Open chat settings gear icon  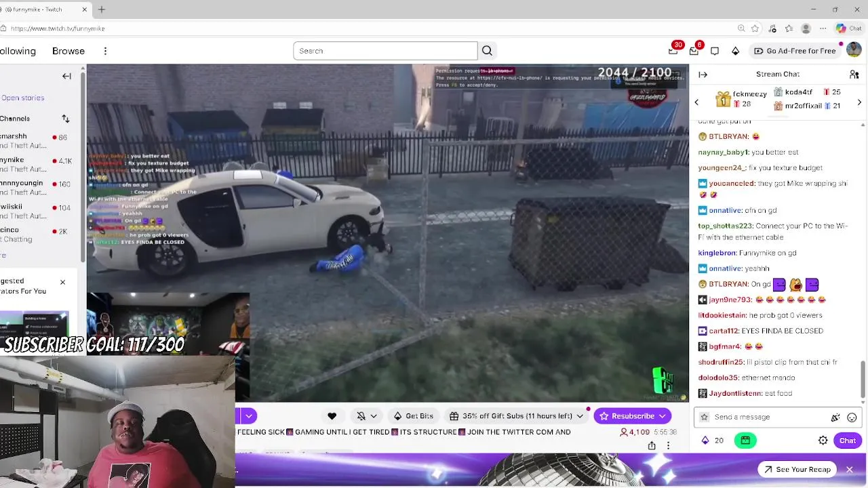click(823, 441)
